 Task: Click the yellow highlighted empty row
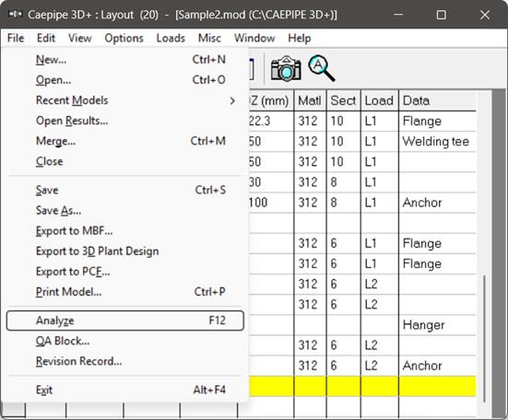(x=362, y=386)
